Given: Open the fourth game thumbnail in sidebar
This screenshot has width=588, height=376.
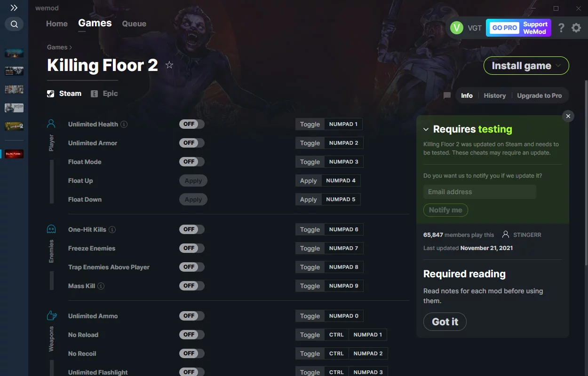Looking at the screenshot, I should coord(14,108).
